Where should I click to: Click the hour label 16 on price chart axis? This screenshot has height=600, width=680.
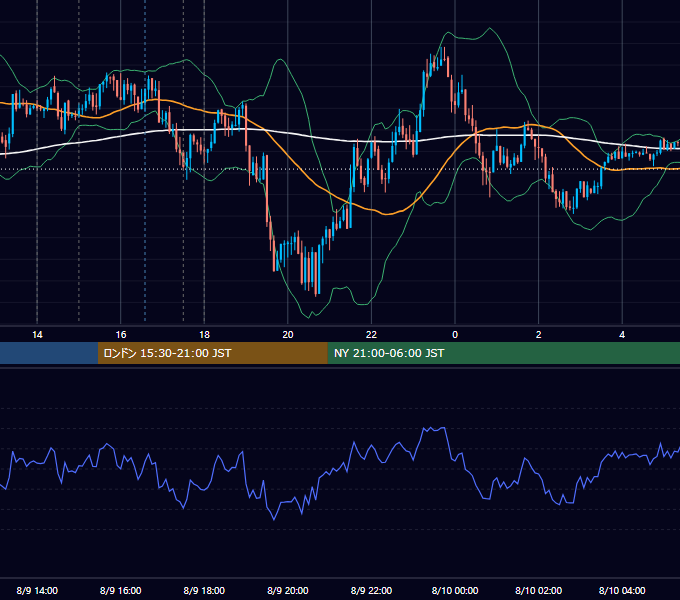tap(121, 335)
